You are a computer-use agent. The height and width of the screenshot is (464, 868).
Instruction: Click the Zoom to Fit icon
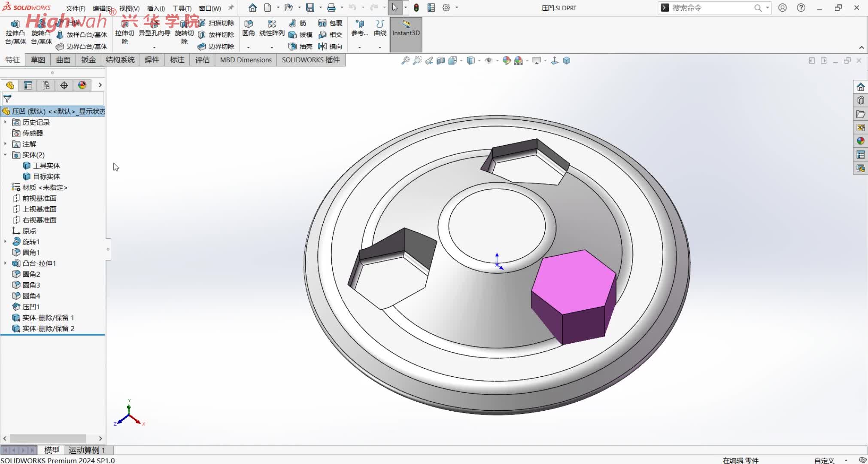coord(405,61)
